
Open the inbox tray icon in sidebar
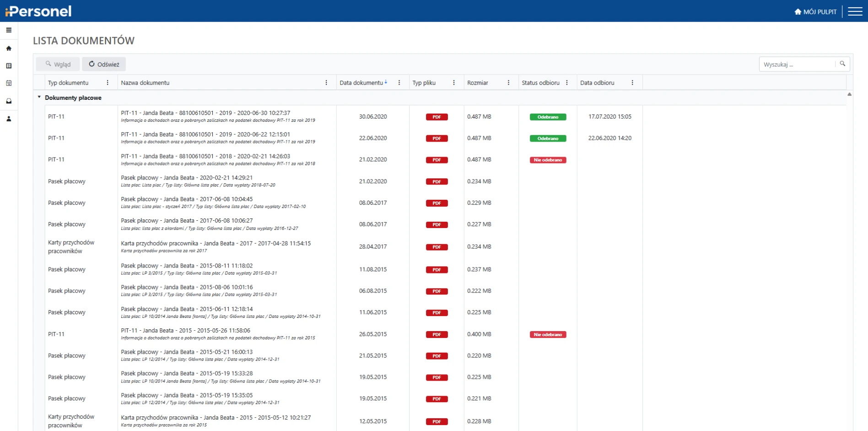tap(9, 101)
